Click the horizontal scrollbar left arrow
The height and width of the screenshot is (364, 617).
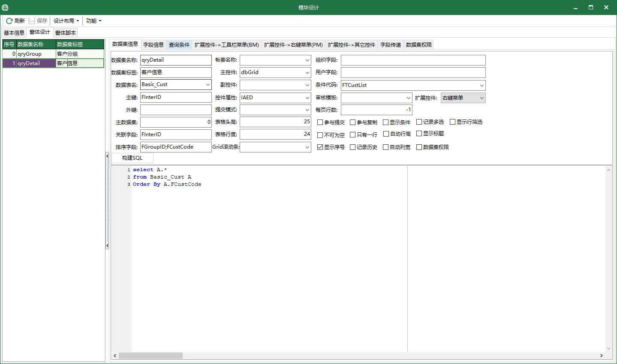click(115, 356)
